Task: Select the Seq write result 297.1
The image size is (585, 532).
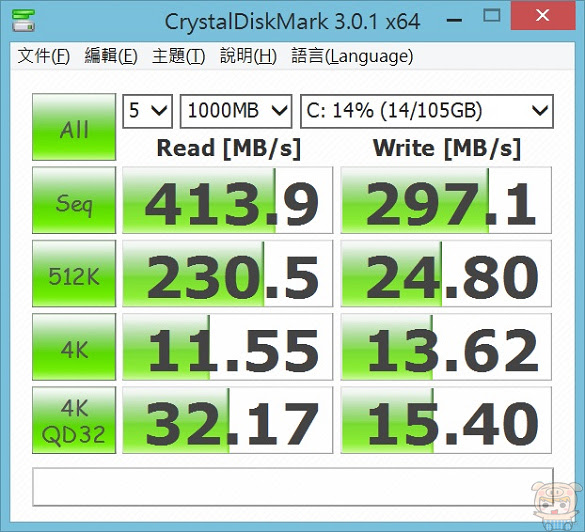Action: 446,200
